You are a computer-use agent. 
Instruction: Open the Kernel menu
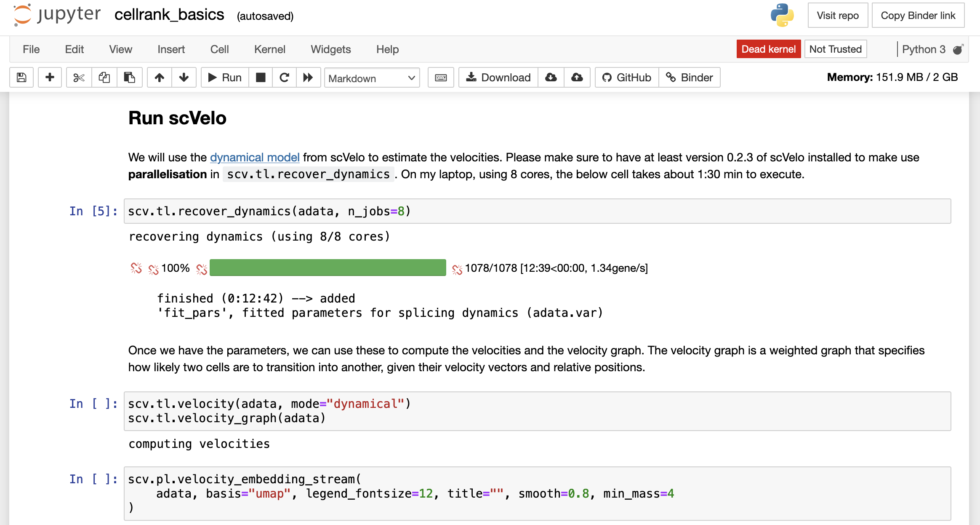click(269, 49)
